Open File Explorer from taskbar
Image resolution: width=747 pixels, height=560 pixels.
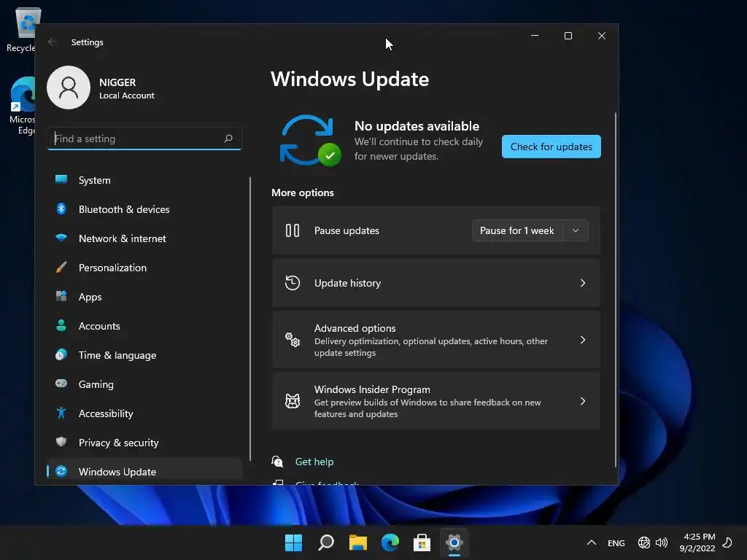(x=357, y=542)
